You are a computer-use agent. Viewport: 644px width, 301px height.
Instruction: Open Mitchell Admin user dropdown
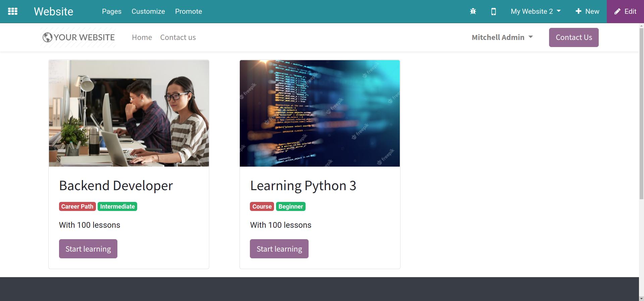[502, 37]
